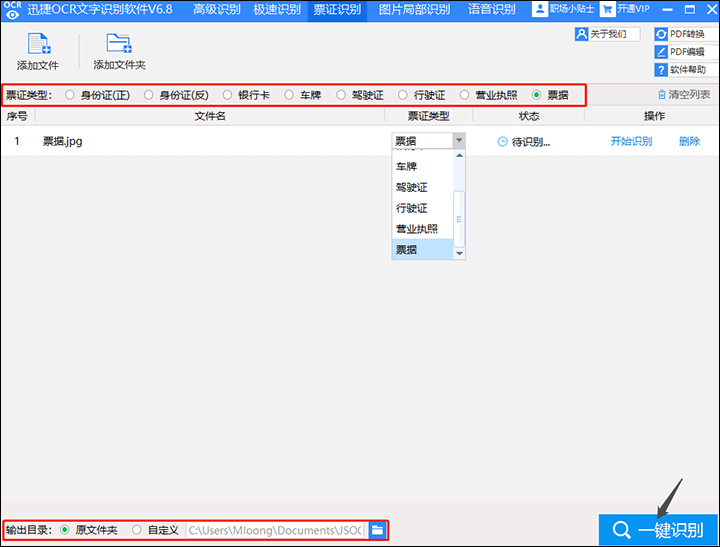The width and height of the screenshot is (720, 547).
Task: Click dropdown list scroll-up arrow
Action: 459,156
